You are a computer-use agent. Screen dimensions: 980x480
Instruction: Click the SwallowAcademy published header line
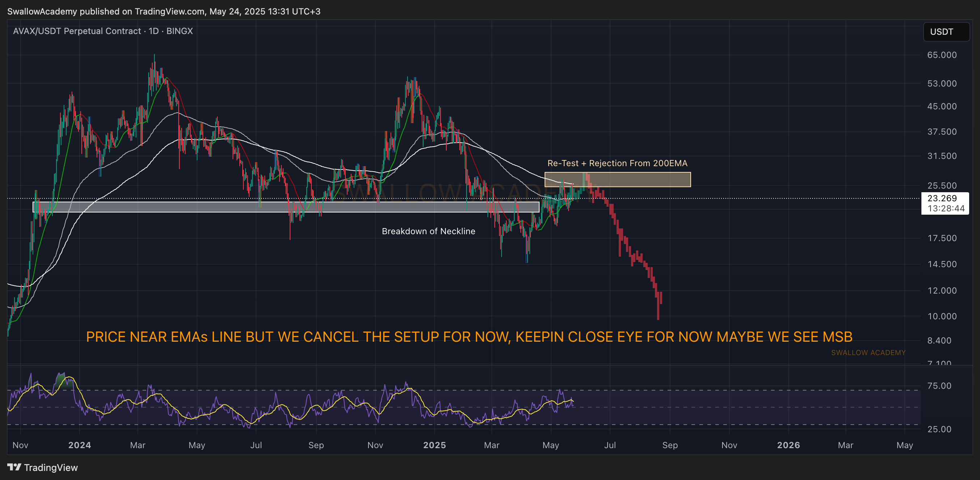[x=163, y=12]
